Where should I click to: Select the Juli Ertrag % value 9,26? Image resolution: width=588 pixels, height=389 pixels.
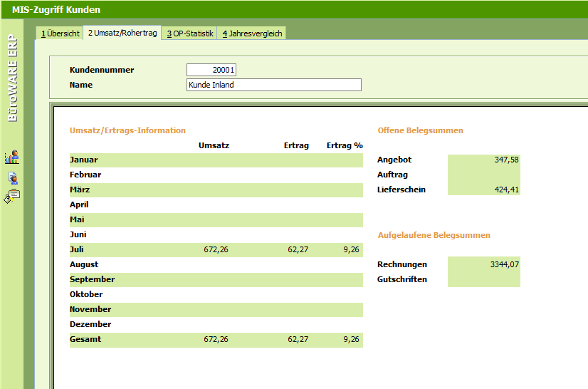click(352, 249)
